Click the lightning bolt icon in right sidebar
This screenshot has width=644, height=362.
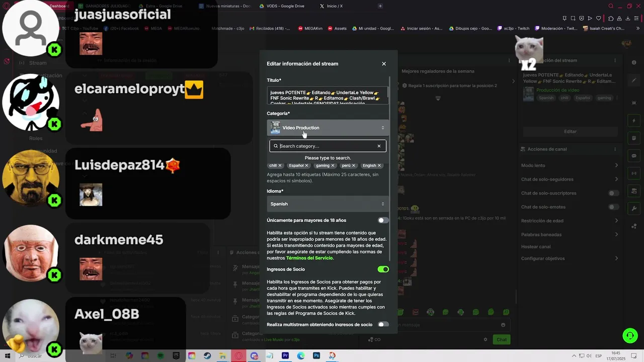point(634,121)
